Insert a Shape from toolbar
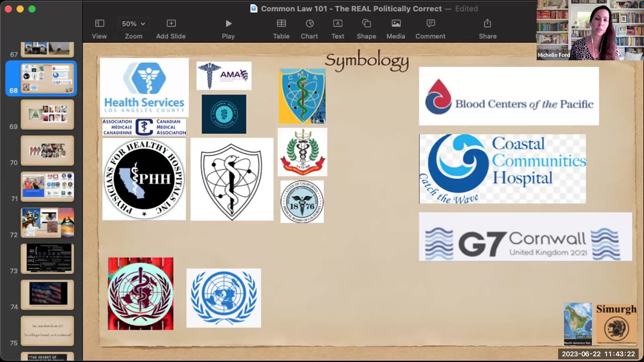Viewport: 644px width, 362px height. pyautogui.click(x=366, y=24)
